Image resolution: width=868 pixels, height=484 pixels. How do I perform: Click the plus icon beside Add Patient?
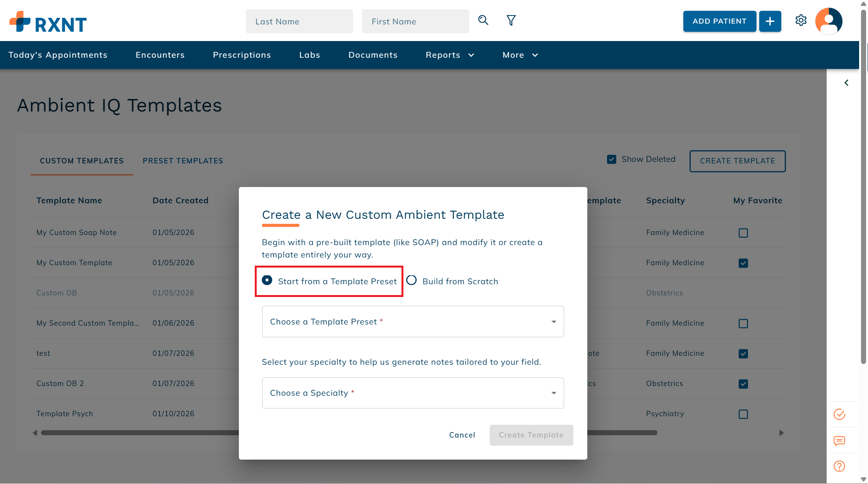[x=770, y=21]
